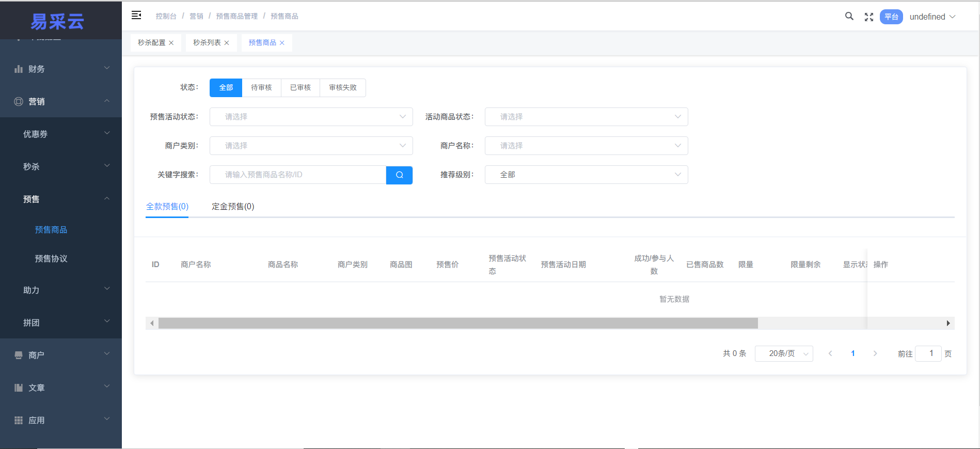Open the header search magnifier icon
This screenshot has height=449, width=980.
point(849,16)
